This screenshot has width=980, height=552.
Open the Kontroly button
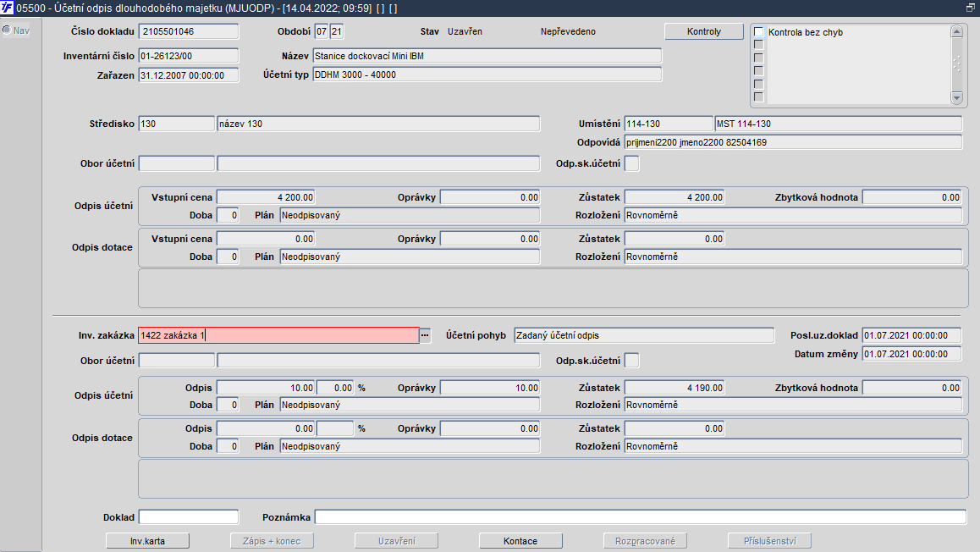coord(704,31)
